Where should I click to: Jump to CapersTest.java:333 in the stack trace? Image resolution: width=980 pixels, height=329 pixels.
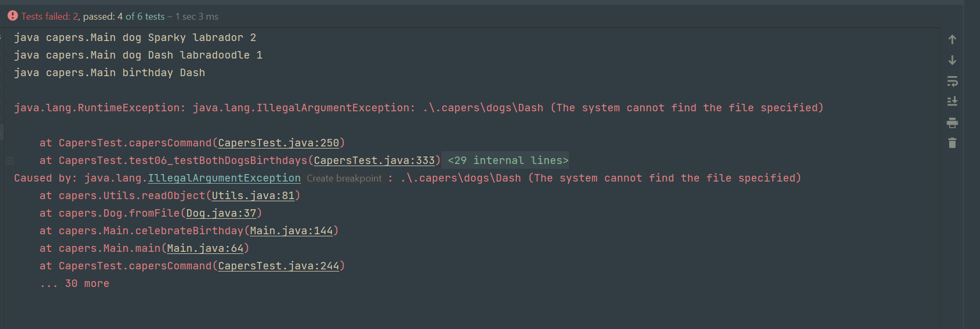(x=374, y=160)
